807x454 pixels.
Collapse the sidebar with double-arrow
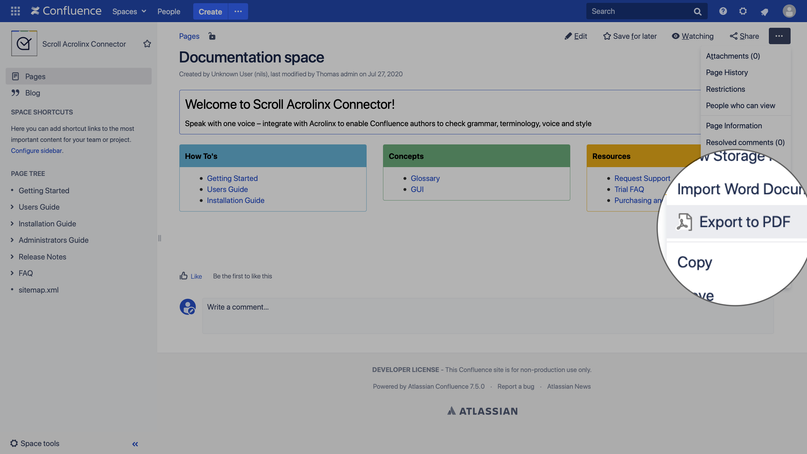pos(135,444)
